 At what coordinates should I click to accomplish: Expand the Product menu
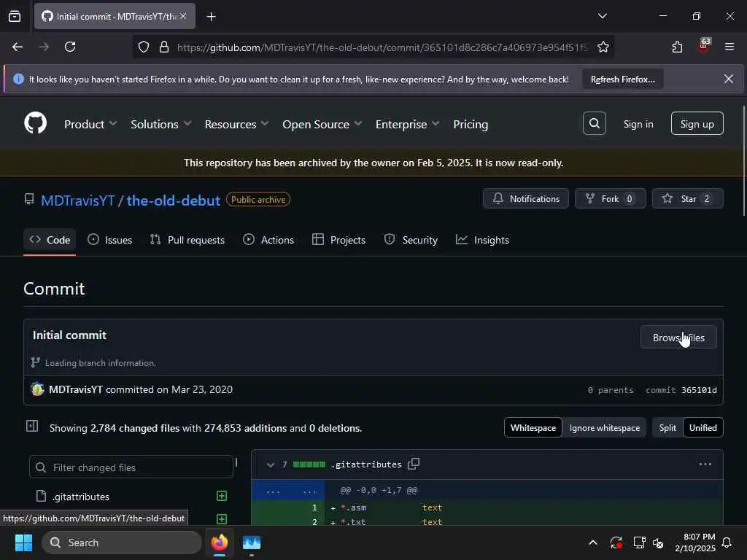(90, 124)
